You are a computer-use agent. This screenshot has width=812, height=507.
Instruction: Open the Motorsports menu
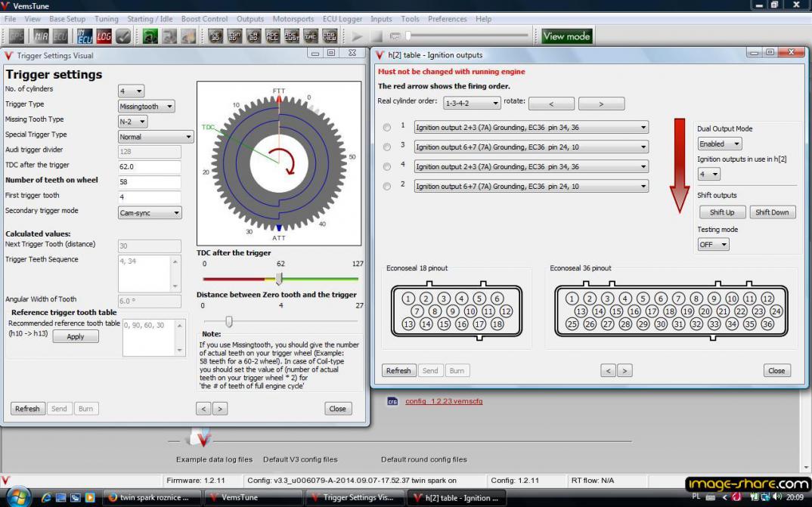(x=295, y=19)
